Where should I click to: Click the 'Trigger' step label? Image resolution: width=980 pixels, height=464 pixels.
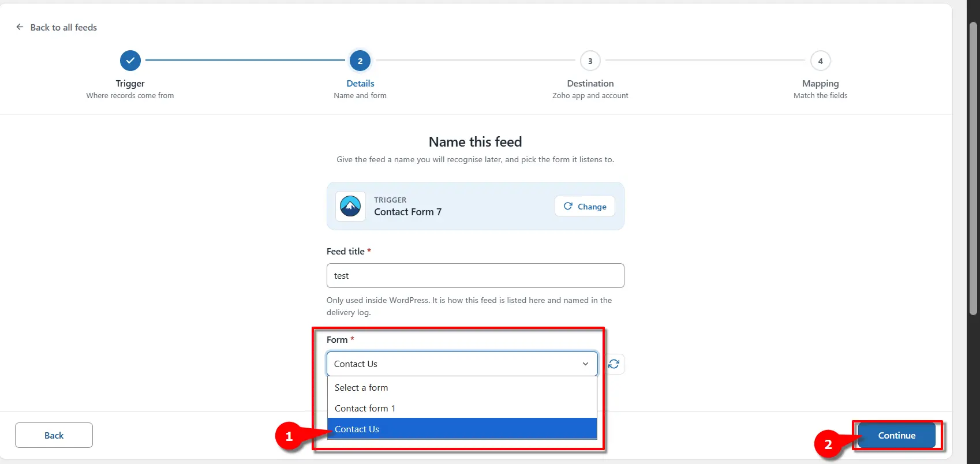coord(130,84)
